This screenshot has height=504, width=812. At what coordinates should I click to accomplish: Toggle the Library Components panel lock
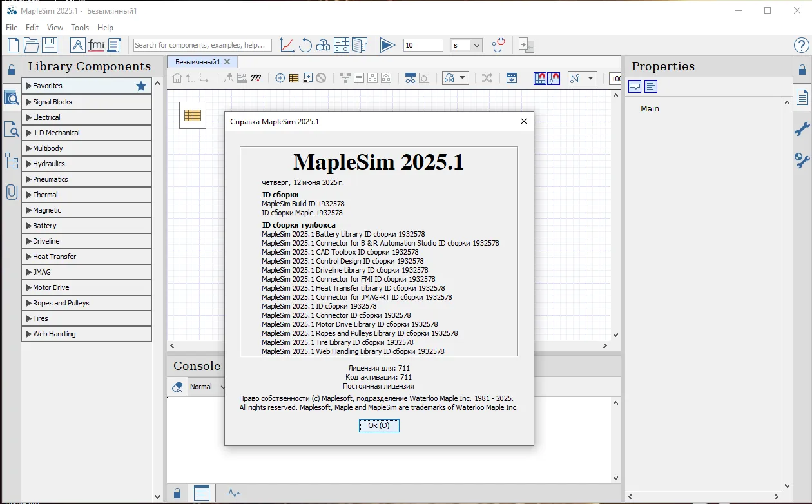click(11, 70)
